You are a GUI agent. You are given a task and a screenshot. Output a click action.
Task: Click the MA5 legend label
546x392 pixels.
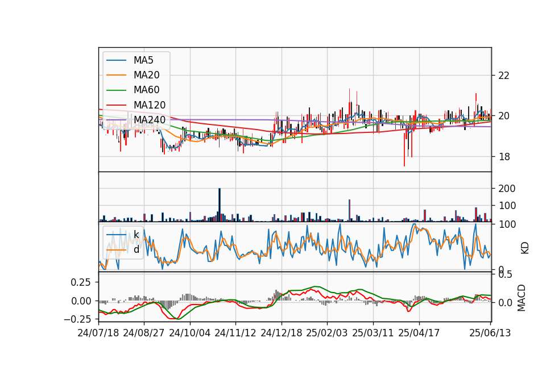143,60
